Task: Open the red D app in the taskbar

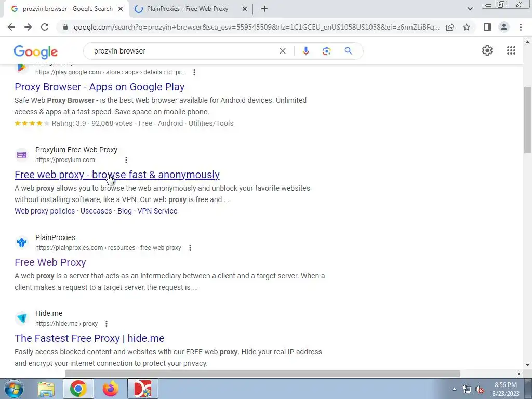Action: point(143,389)
